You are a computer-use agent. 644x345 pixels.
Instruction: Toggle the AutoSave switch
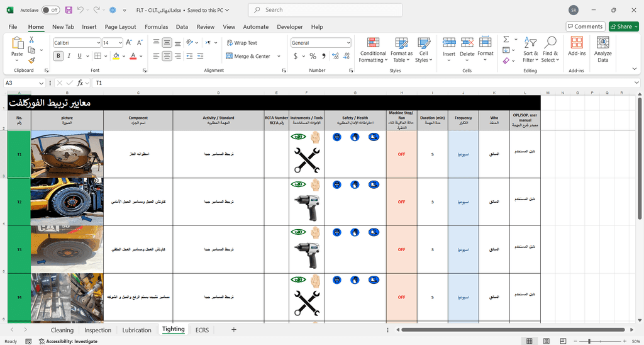50,10
